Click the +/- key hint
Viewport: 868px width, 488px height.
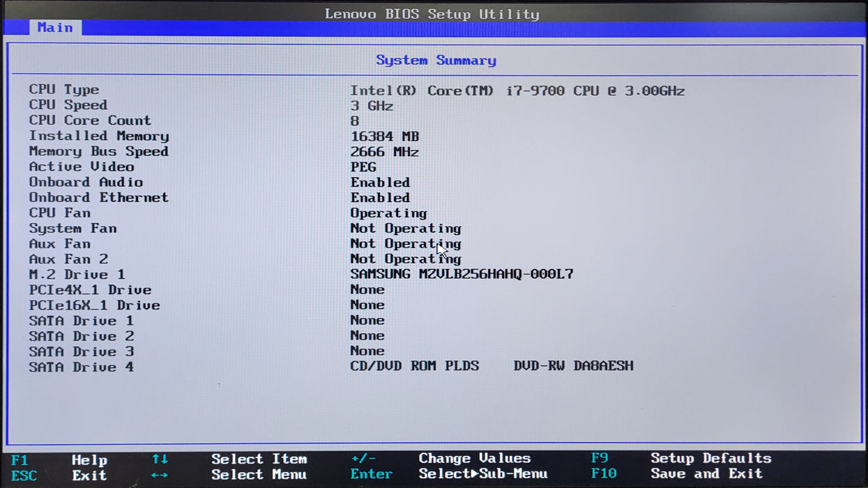pos(363,459)
